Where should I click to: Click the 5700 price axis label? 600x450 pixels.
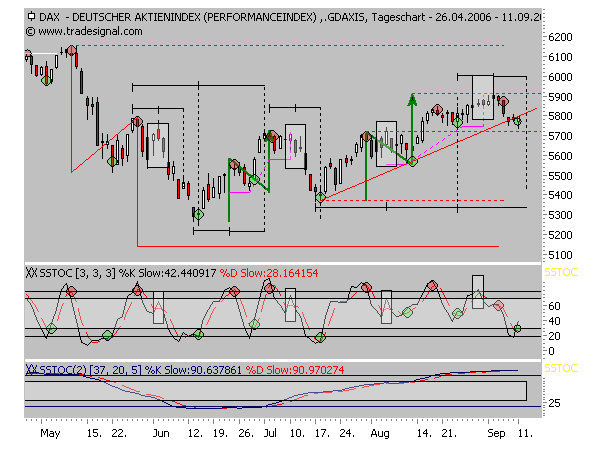pyautogui.click(x=560, y=136)
